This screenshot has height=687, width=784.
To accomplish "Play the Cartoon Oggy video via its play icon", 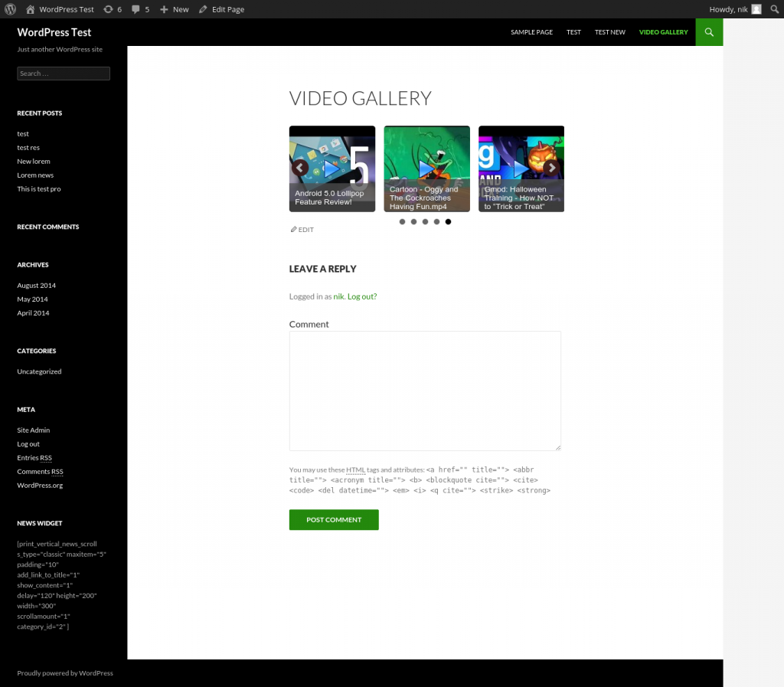I will click(x=426, y=168).
